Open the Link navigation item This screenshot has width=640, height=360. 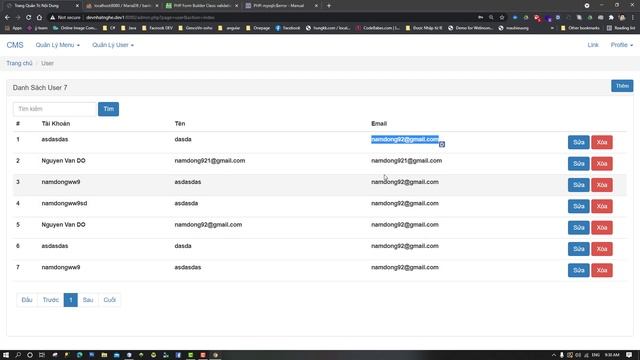coord(593,45)
